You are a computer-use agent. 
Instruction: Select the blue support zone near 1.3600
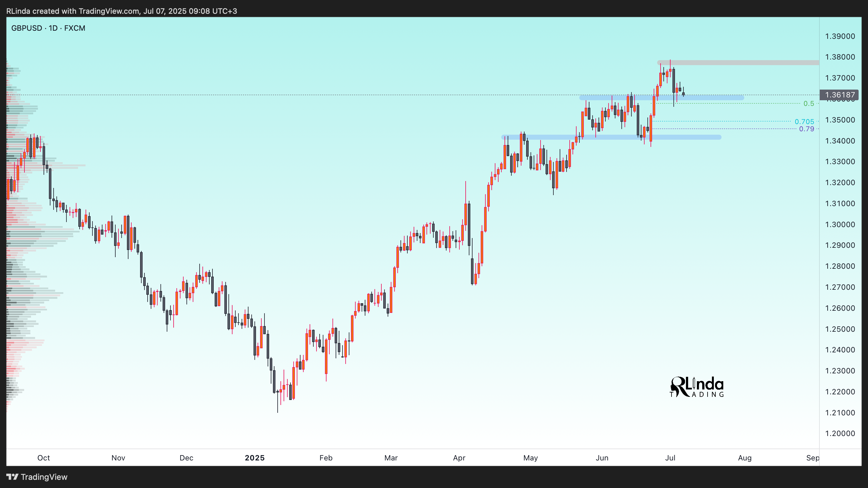(661, 98)
